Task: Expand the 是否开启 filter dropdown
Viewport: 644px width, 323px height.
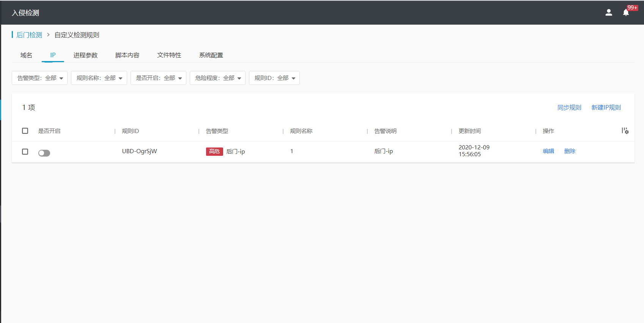Action: pos(158,78)
